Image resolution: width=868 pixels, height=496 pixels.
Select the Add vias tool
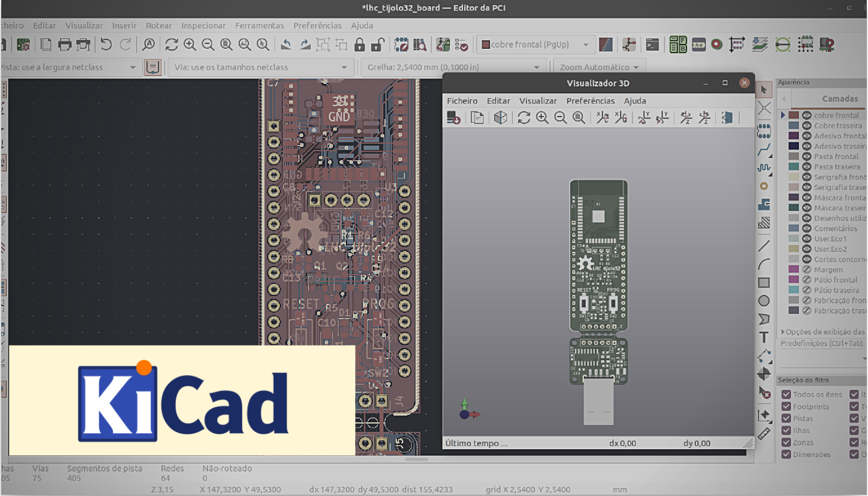coord(764,186)
